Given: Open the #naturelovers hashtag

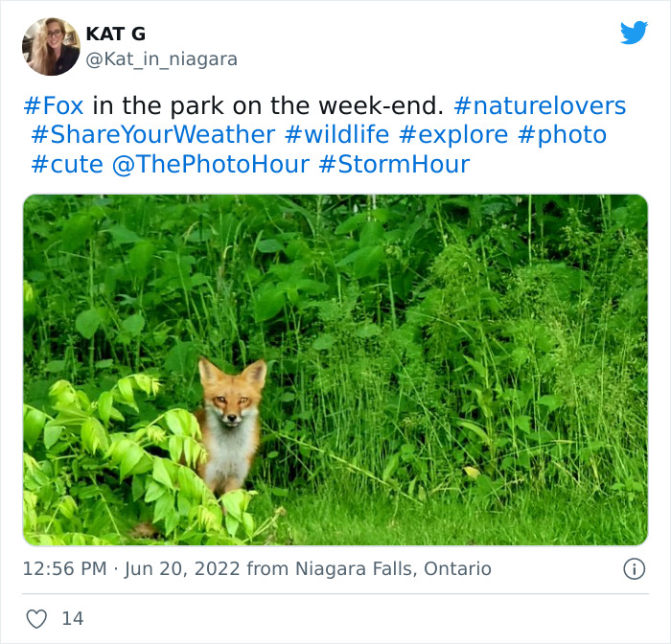Looking at the screenshot, I should (x=540, y=105).
